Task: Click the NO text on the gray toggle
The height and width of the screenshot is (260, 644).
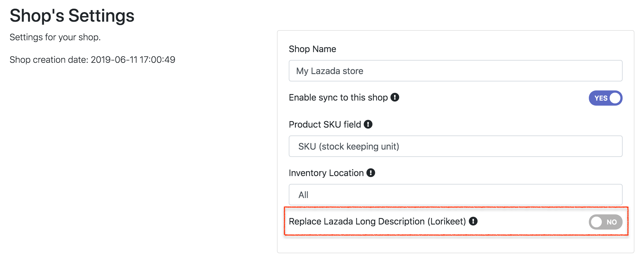Action: (611, 222)
